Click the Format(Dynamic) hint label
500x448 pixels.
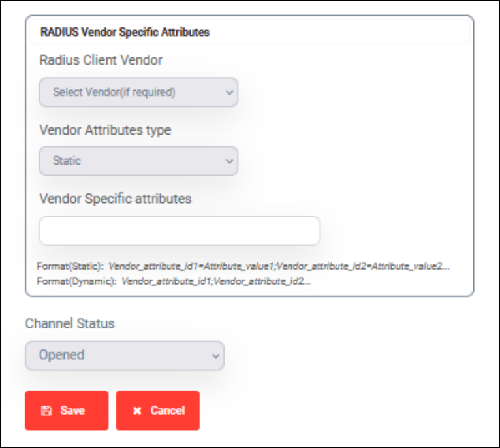click(x=76, y=281)
